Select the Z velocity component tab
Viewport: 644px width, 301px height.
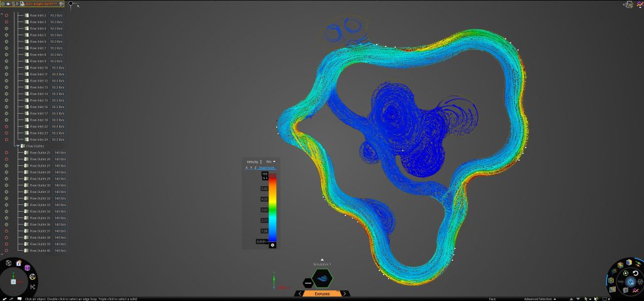pyautogui.click(x=255, y=168)
